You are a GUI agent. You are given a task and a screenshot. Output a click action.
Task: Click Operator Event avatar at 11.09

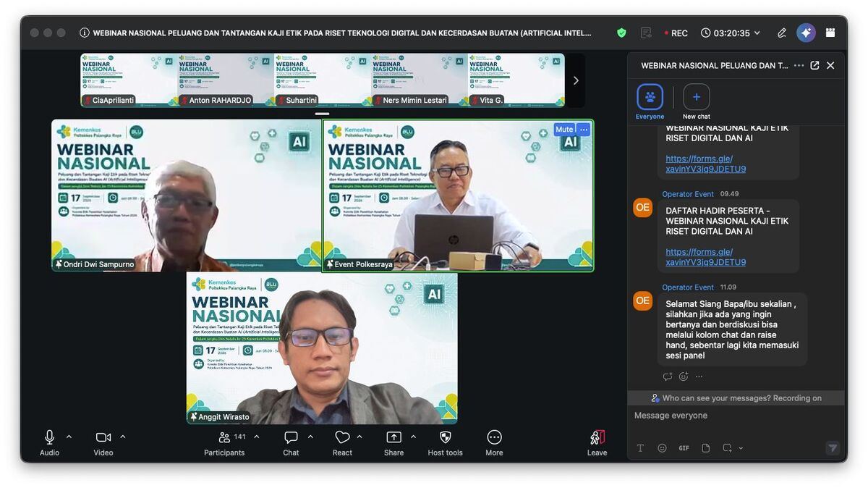(x=643, y=300)
